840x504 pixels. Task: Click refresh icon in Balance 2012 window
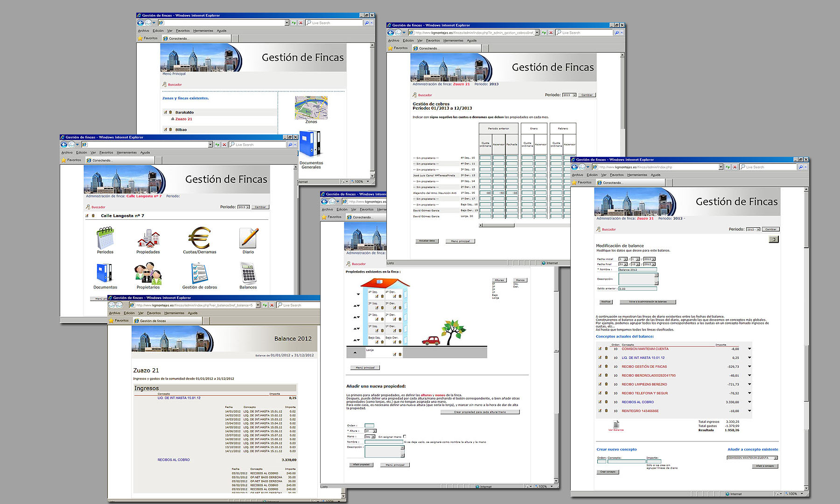coord(265,305)
